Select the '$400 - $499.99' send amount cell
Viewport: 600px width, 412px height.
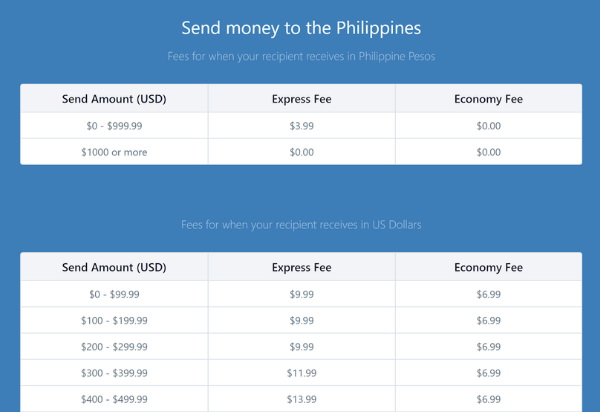pyautogui.click(x=114, y=398)
